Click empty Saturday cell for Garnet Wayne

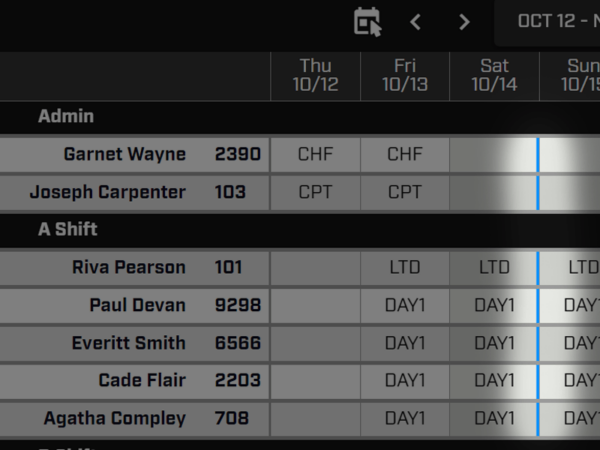click(x=494, y=154)
